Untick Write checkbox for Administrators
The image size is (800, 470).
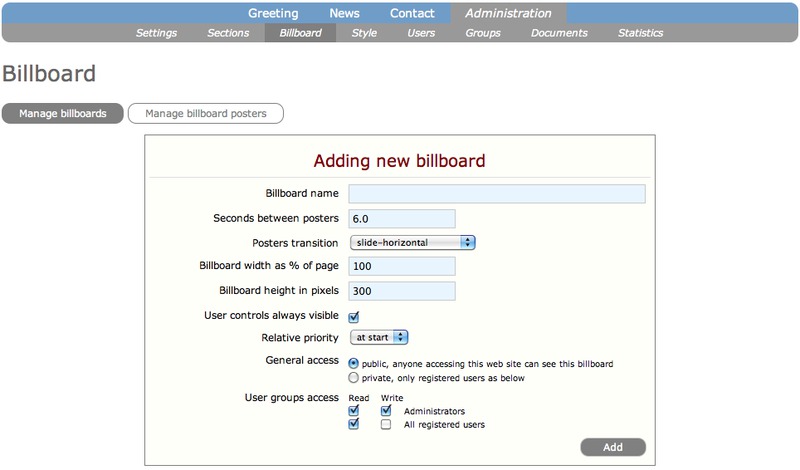(385, 410)
